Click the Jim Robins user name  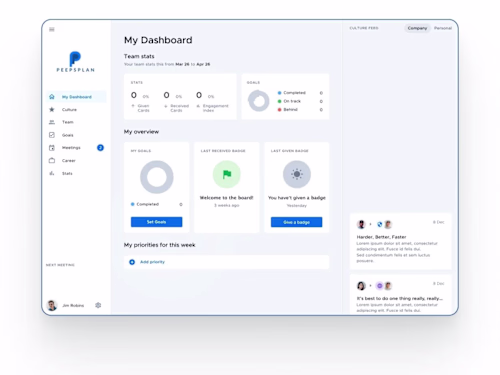coord(73,305)
